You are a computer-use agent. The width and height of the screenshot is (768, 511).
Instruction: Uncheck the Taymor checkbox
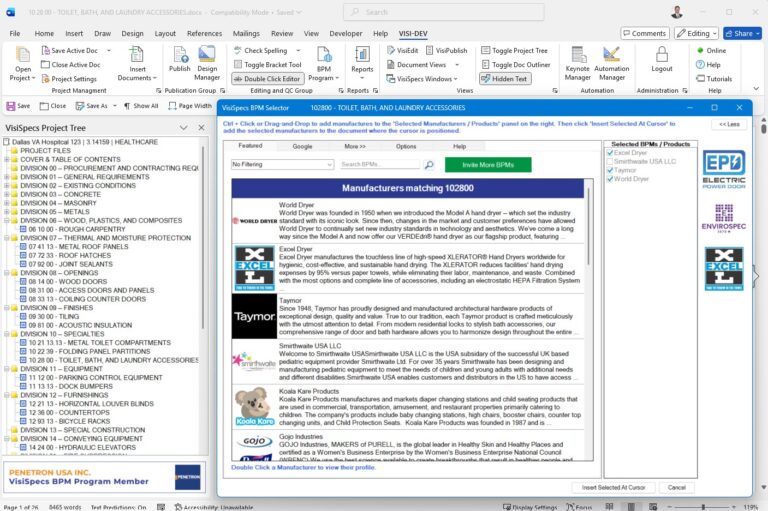tap(610, 171)
